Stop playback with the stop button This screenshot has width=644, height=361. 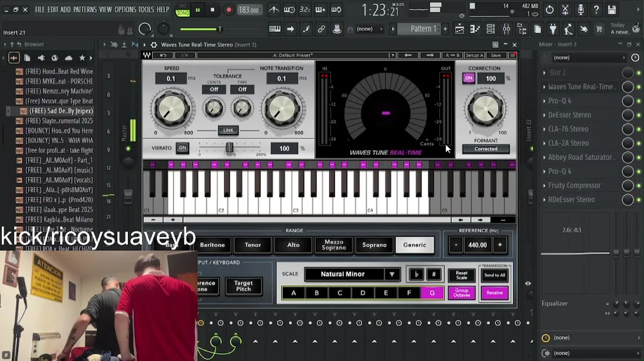[x=212, y=10]
